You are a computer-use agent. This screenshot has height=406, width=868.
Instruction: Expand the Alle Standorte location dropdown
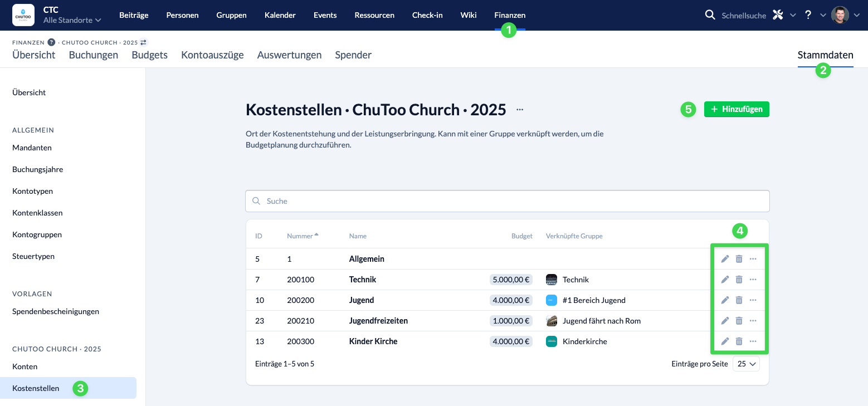pyautogui.click(x=72, y=20)
